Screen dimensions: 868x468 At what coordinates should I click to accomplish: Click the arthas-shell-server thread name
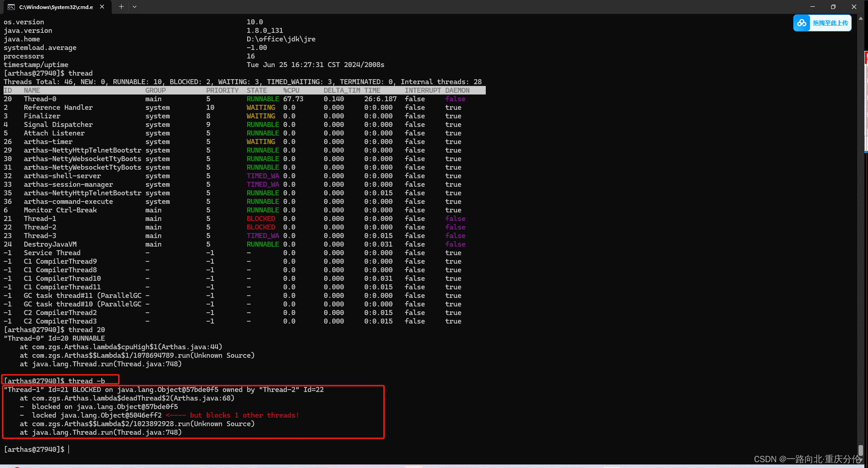62,176
